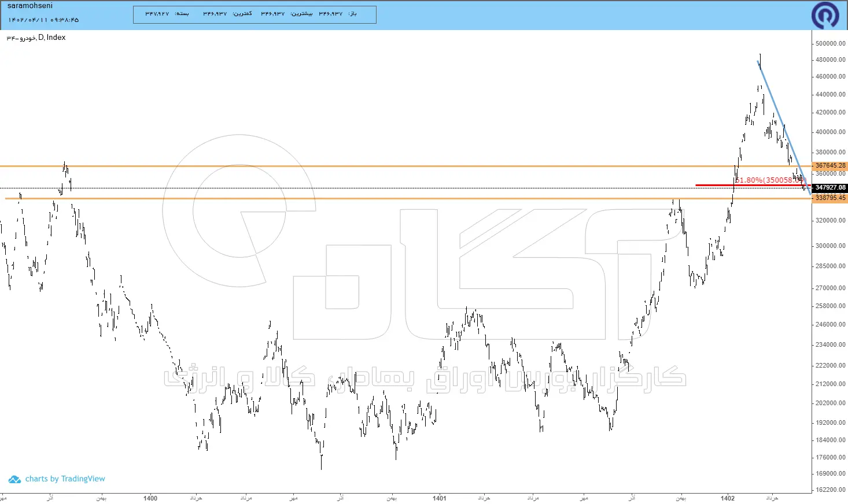Click the باز (open) price label
This screenshot has height=504, width=848.
pos(353,13)
